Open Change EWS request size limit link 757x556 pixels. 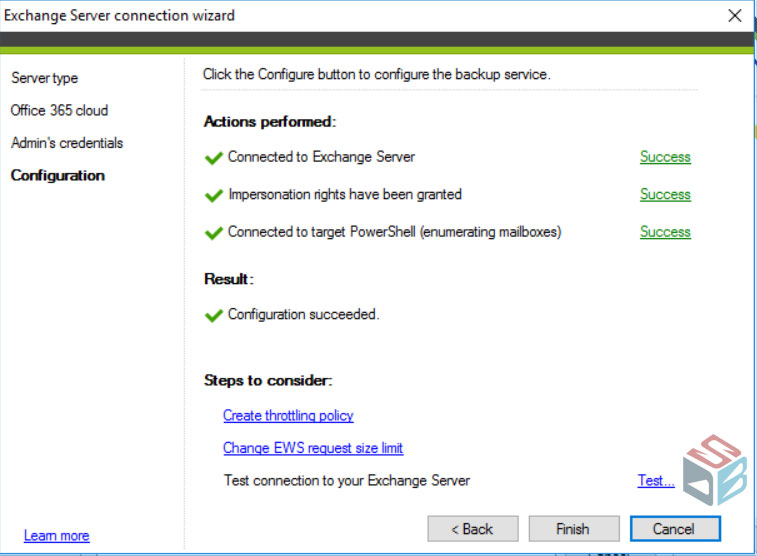pos(313,448)
